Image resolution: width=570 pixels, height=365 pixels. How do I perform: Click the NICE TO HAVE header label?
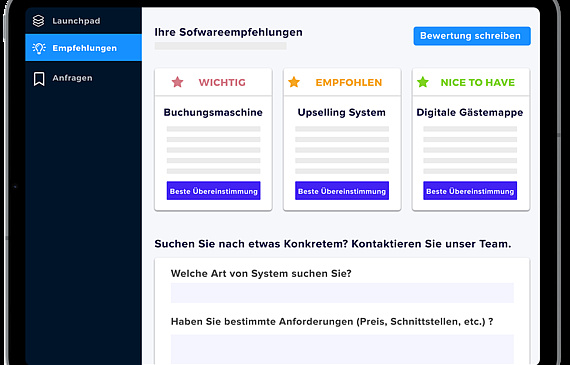point(478,83)
